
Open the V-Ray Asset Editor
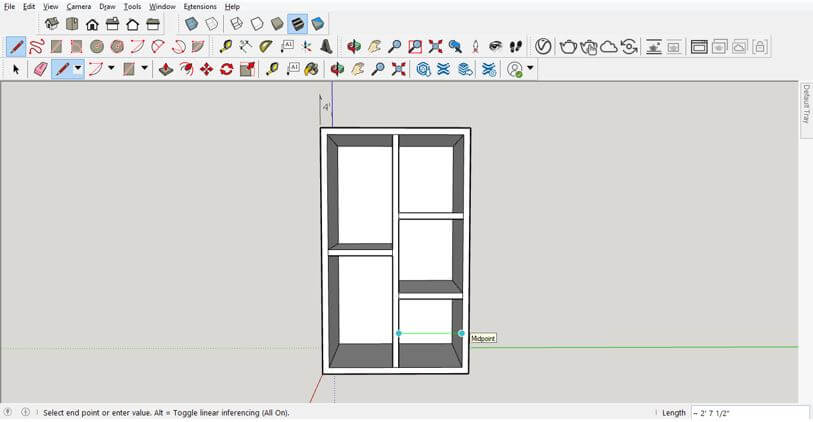tap(543, 47)
